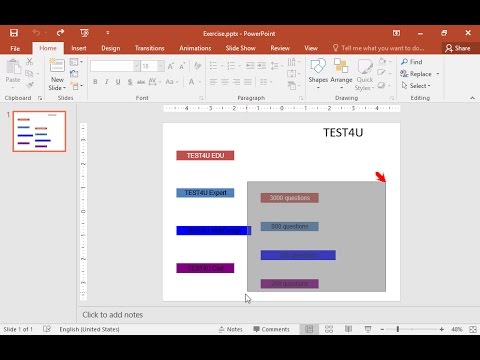
Task: Open the Line Spacing icon
Action: coord(275,66)
